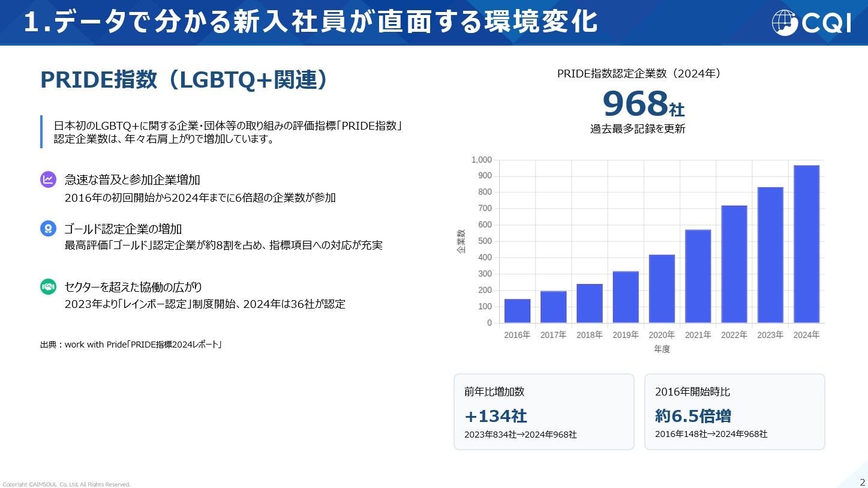
Task: Click the green handshake icon
Action: point(48,287)
